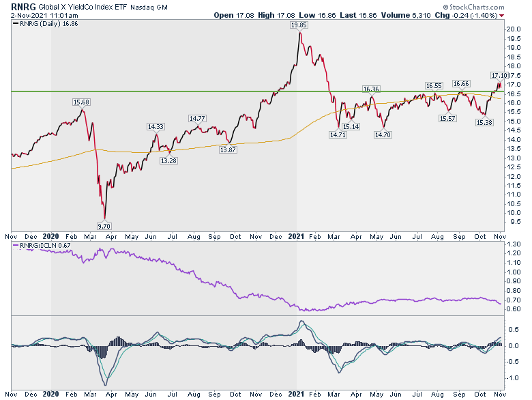Click the RNRG:ICLN 0.67 ratio legend
The height and width of the screenshot is (400, 532).
coord(42,245)
